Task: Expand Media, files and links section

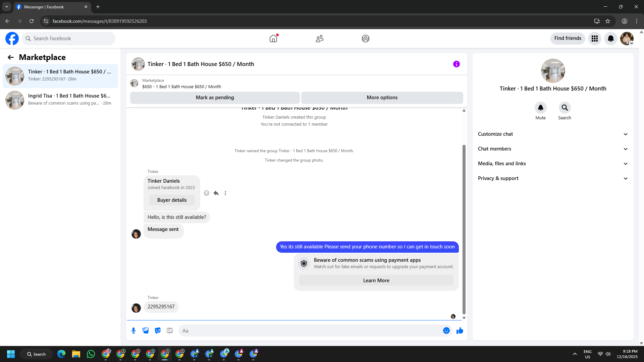Action: pos(553,164)
